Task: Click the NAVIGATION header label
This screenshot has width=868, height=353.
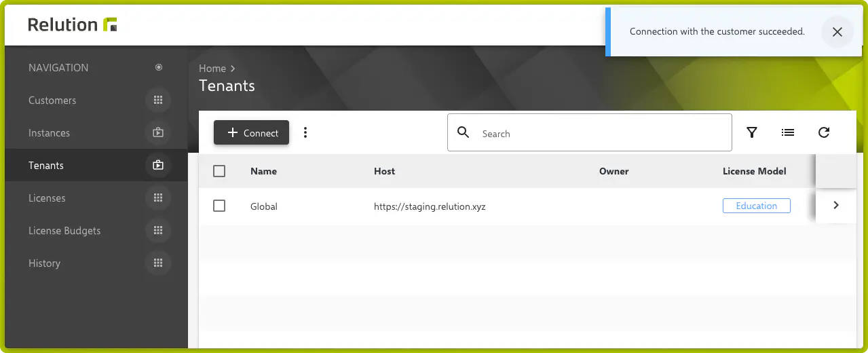Action: point(58,68)
